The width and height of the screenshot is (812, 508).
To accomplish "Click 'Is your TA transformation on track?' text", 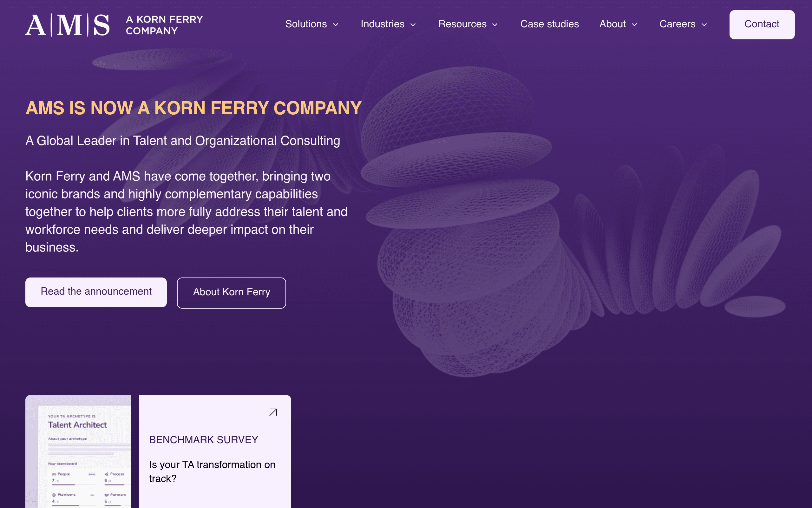I will coord(212,471).
